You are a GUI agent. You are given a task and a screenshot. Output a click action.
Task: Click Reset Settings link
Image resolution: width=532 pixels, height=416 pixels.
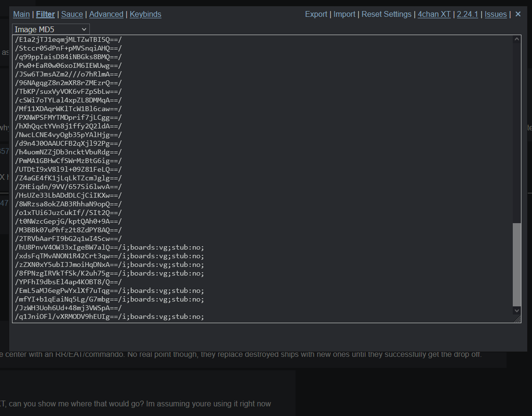coord(386,14)
